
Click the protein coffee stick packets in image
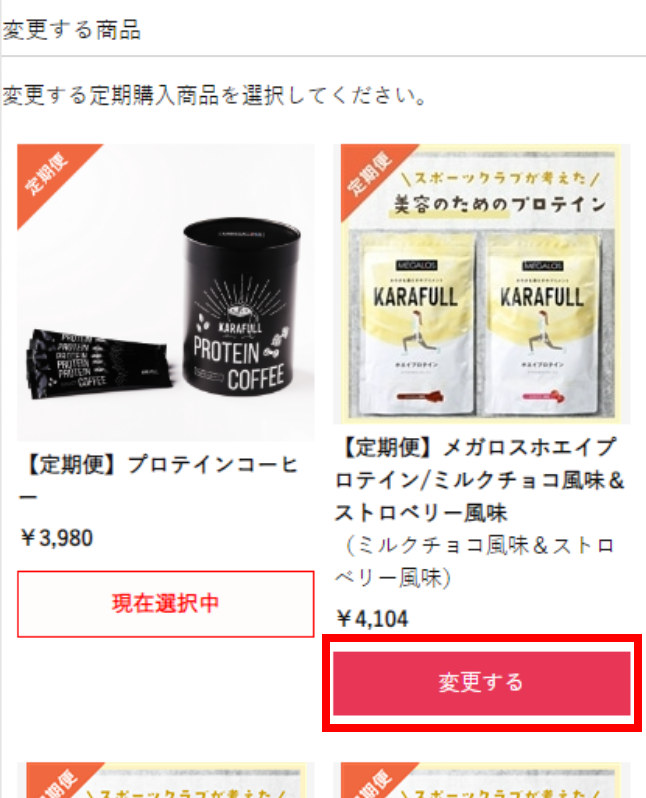98,365
